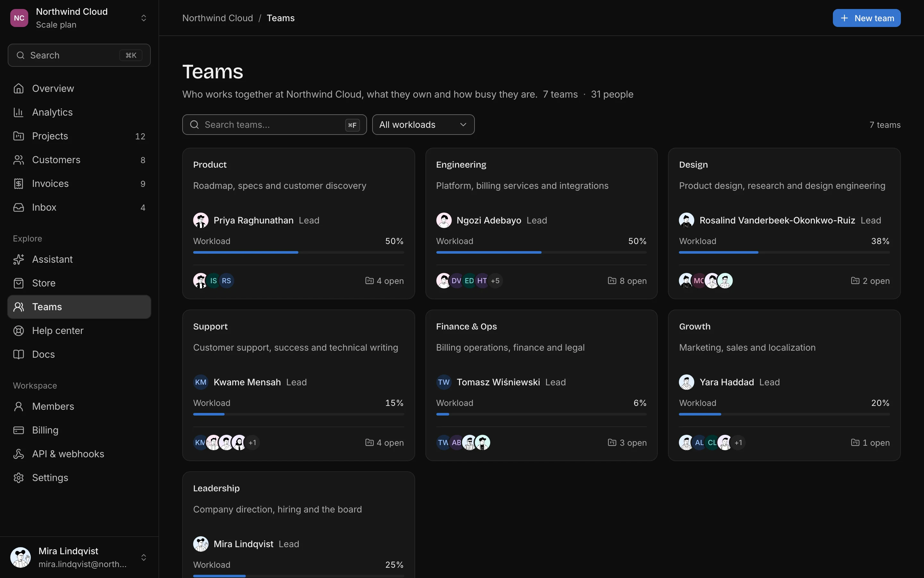Click the Support +1 members badge
Image resolution: width=924 pixels, height=578 pixels.
coord(252,442)
